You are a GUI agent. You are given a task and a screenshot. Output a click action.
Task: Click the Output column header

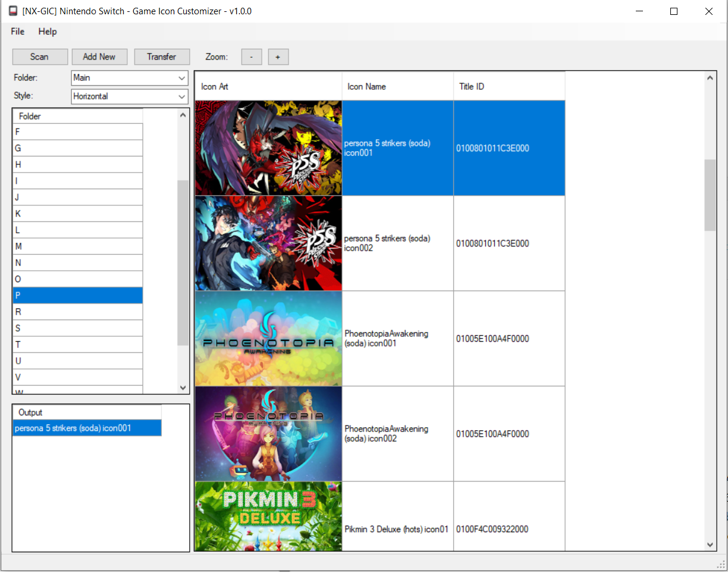tap(87, 412)
